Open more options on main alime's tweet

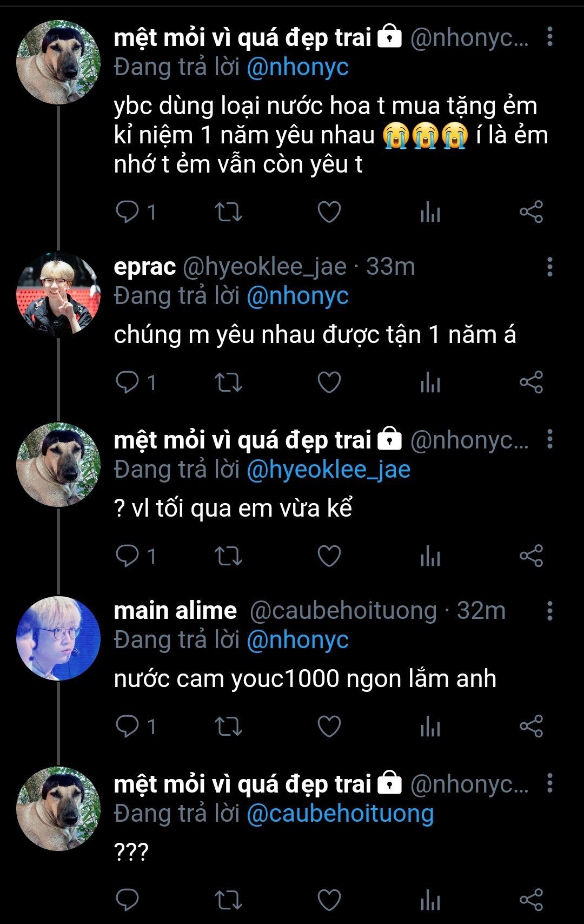pos(549,611)
